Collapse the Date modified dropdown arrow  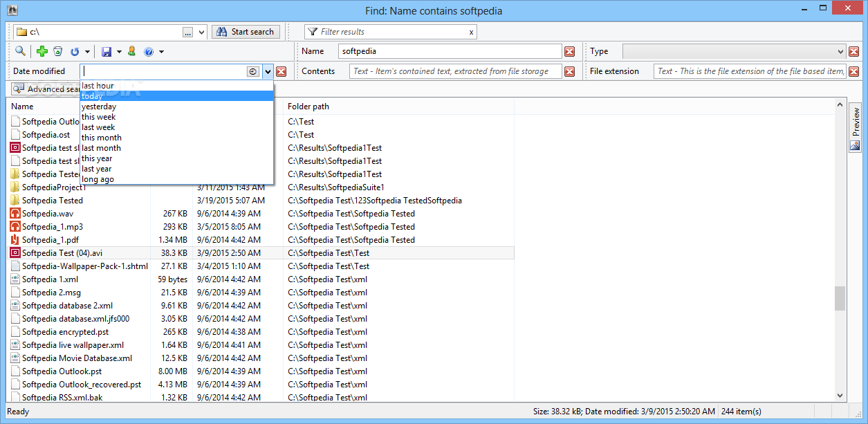268,71
